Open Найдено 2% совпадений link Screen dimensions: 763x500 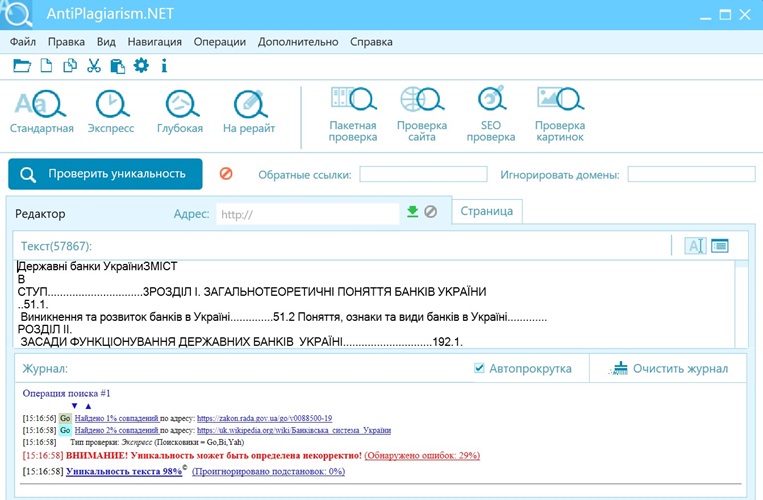click(116, 430)
